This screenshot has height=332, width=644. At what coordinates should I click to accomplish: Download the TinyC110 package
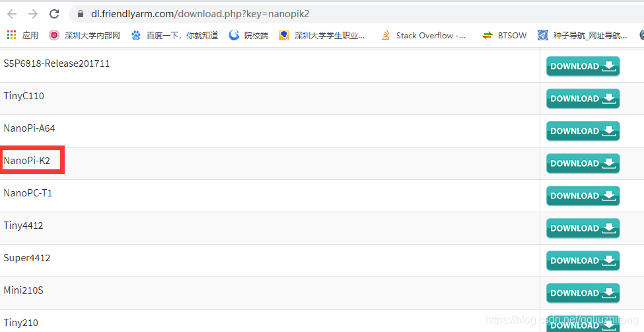point(583,99)
